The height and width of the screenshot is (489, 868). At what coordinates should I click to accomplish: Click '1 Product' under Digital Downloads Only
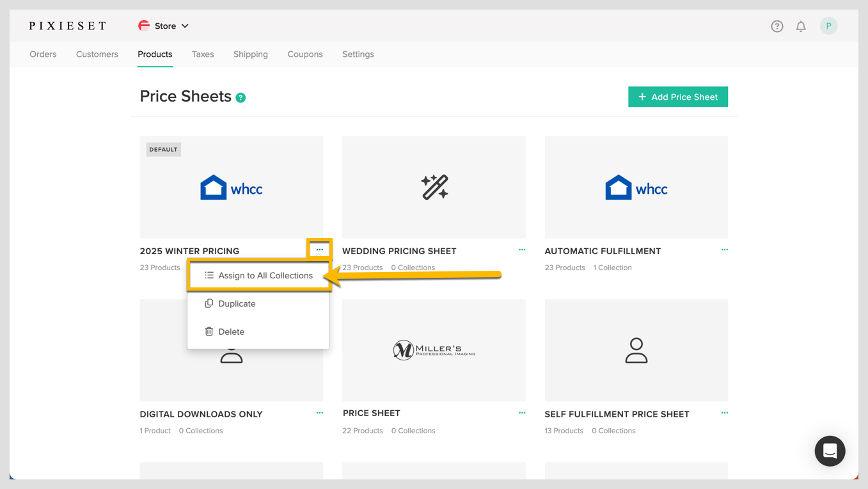click(155, 431)
